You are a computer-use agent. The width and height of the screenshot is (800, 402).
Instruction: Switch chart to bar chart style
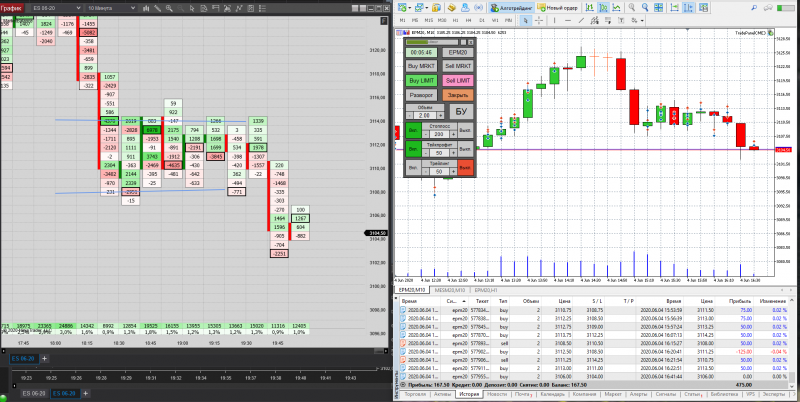coord(589,8)
